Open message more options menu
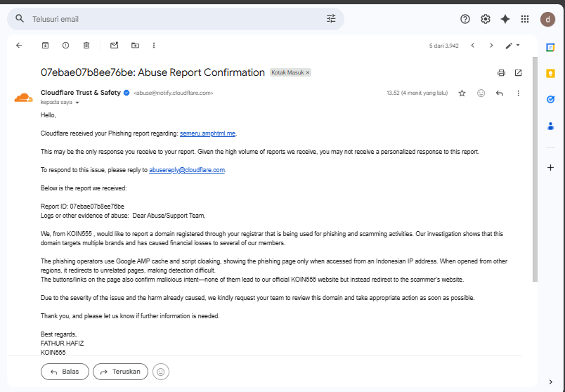 (518, 93)
